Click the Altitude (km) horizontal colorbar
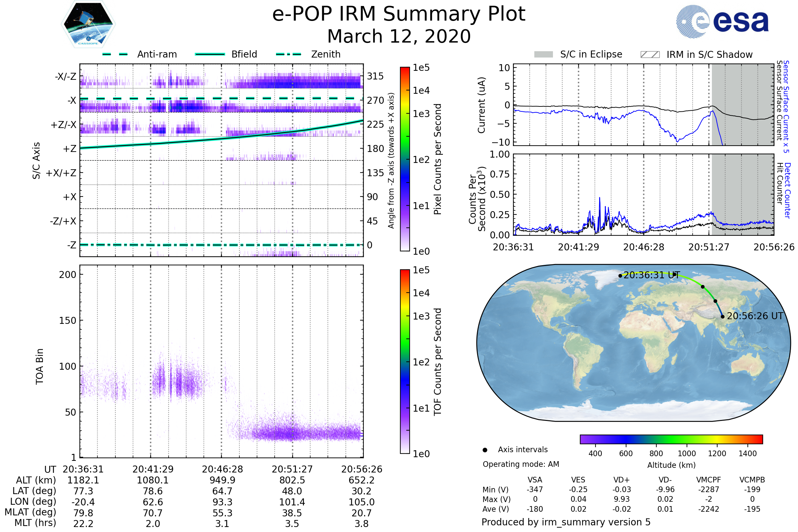Image resolution: width=798 pixels, height=532 pixels. (671, 439)
